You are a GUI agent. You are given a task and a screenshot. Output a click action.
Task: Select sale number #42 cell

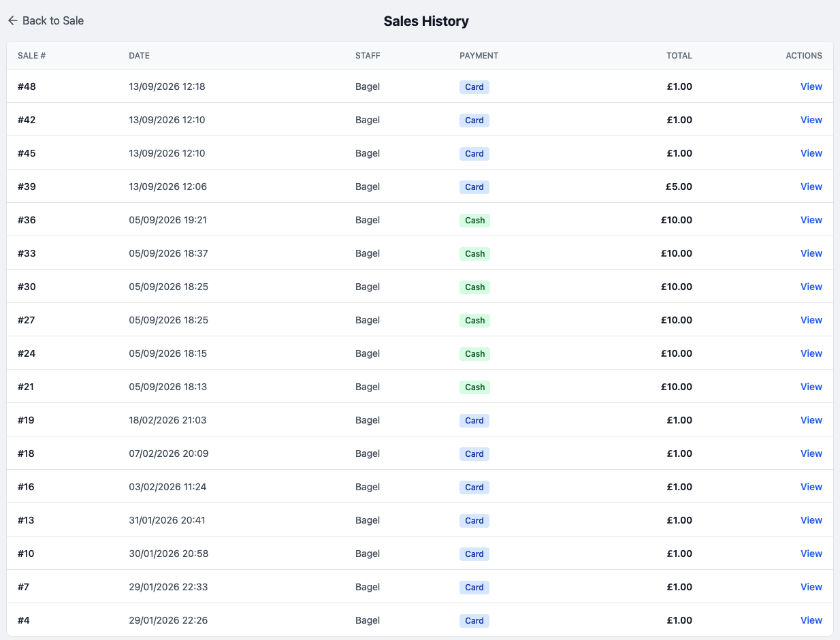[27, 120]
